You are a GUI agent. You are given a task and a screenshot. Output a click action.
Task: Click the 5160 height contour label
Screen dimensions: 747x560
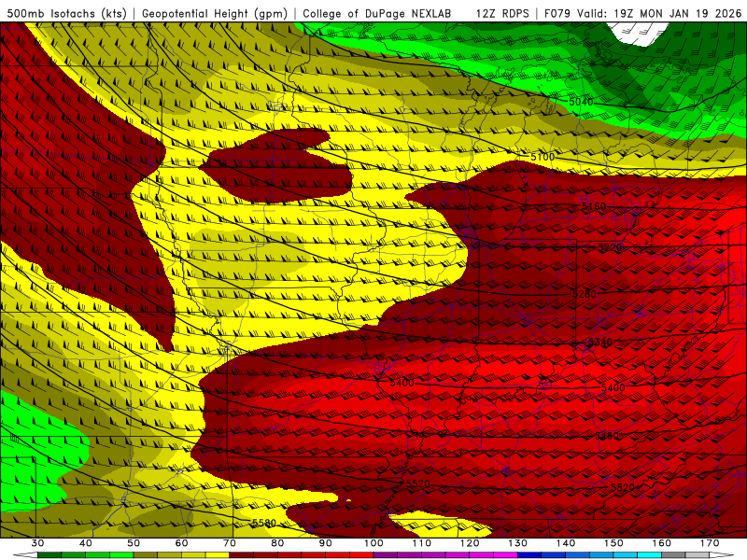click(594, 206)
